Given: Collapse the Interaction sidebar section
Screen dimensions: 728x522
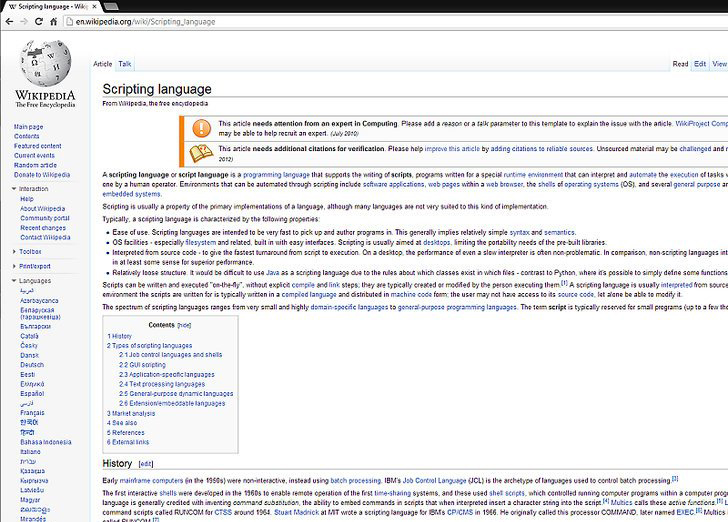Looking at the screenshot, I should click(14, 189).
